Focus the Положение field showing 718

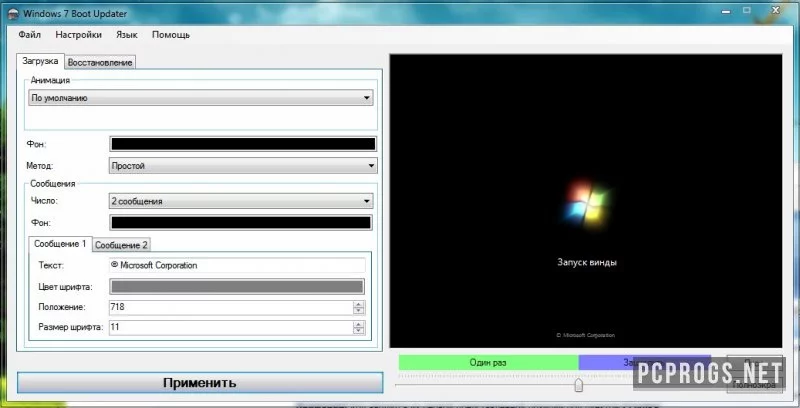[x=231, y=307]
